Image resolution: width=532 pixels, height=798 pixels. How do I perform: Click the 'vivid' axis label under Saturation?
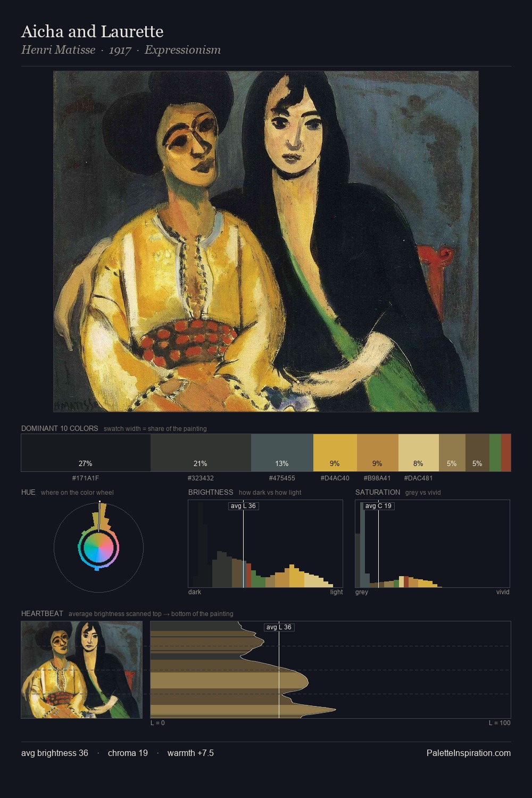click(503, 592)
